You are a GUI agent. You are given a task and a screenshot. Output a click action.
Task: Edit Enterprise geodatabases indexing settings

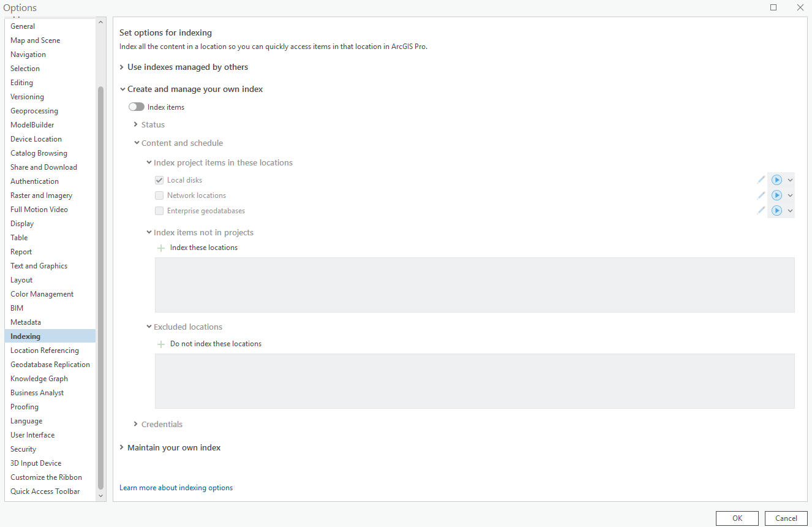761,210
